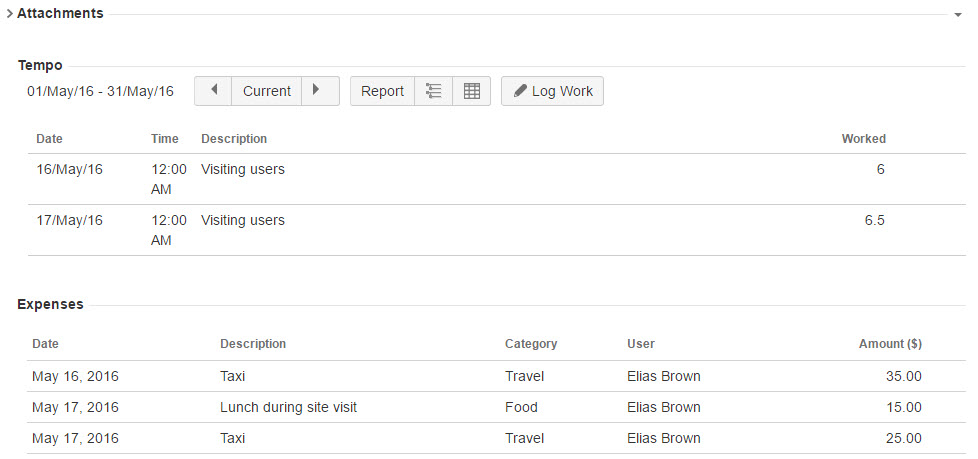Select the 16/May/16 worklog row

coord(70,170)
